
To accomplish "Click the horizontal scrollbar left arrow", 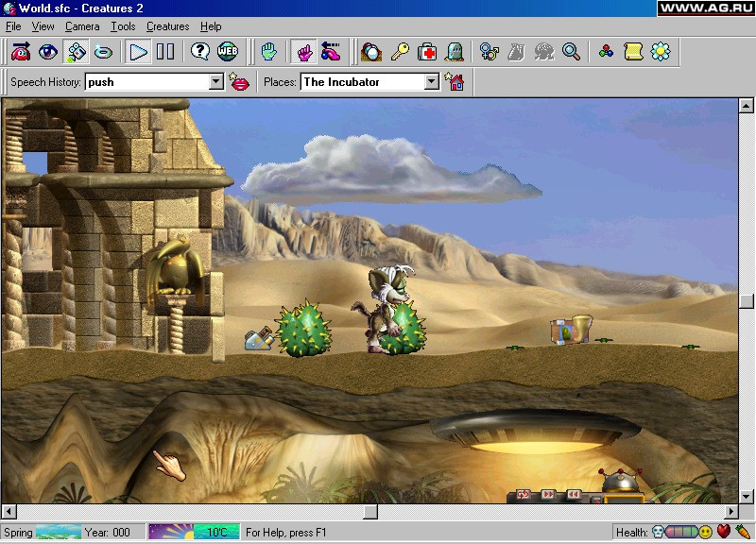I will coord(9,511).
